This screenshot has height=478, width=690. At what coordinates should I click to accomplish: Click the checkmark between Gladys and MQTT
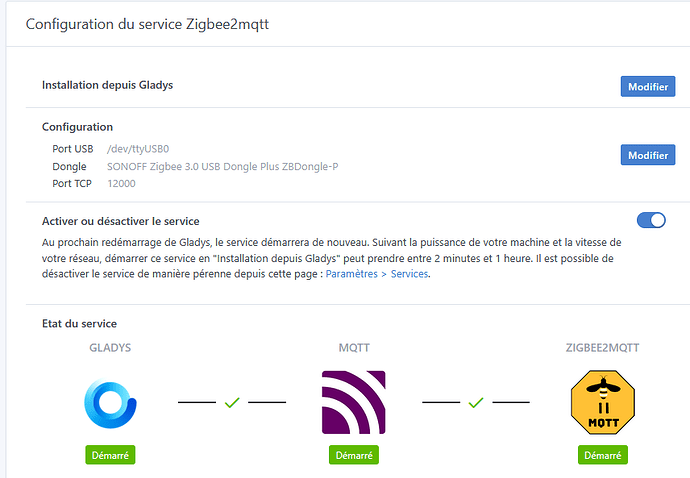point(232,402)
